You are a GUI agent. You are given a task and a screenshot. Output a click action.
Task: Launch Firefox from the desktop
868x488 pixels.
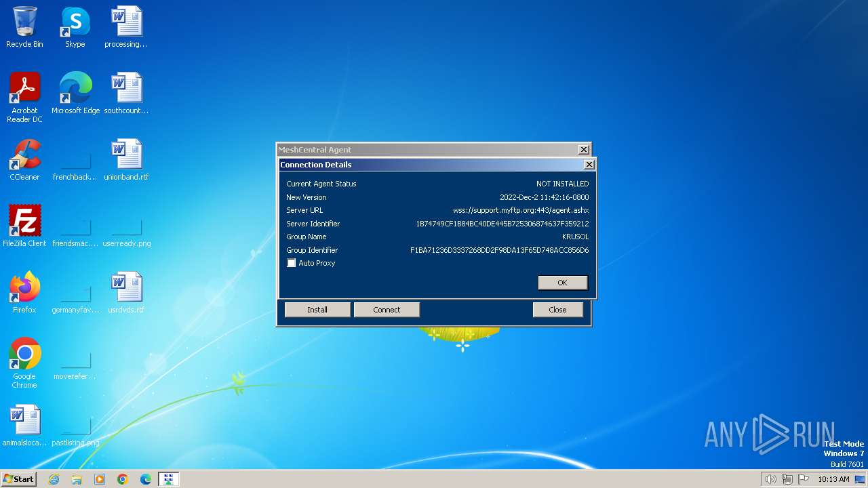click(x=24, y=292)
